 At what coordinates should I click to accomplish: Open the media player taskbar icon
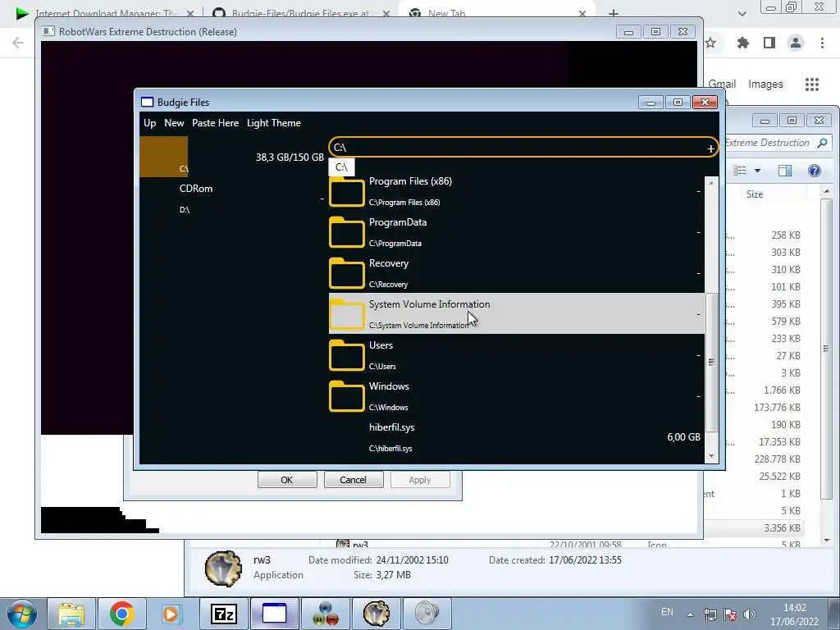[172, 614]
